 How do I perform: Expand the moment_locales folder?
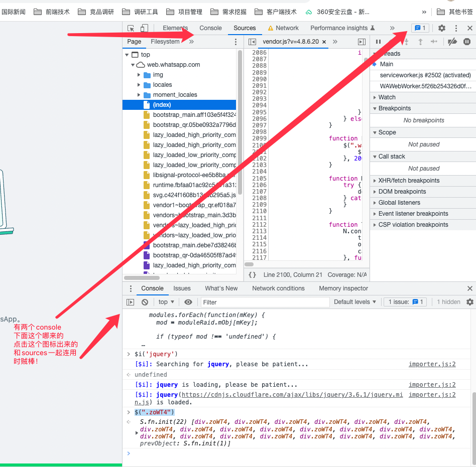(x=139, y=95)
